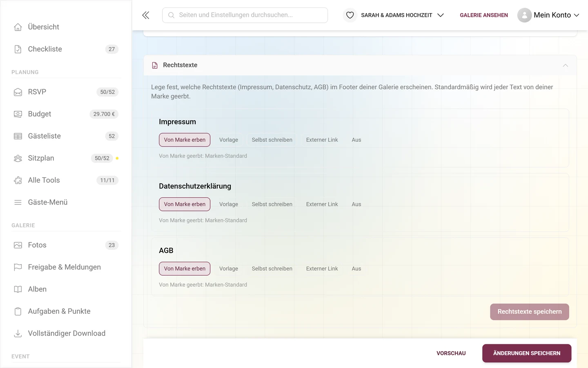Select Von Marke erben for Datenschutzerklärung
Screen dimensions: 588x368
click(x=185, y=204)
